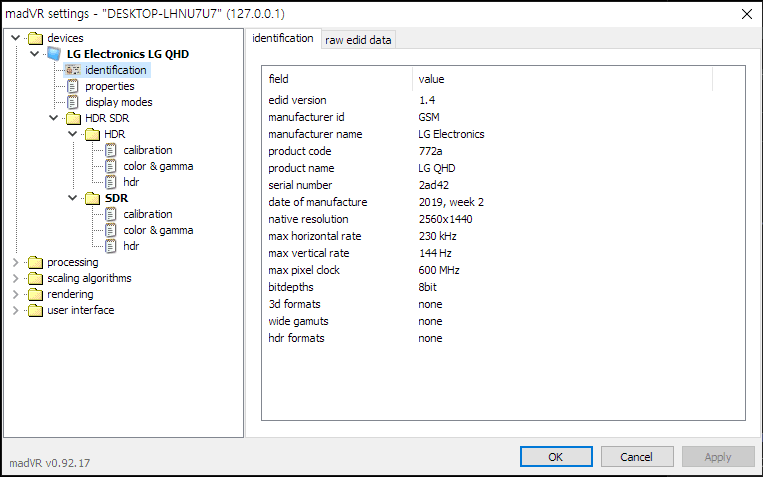Select the hdr item under the SDR folder
The image size is (763, 477).
131,246
